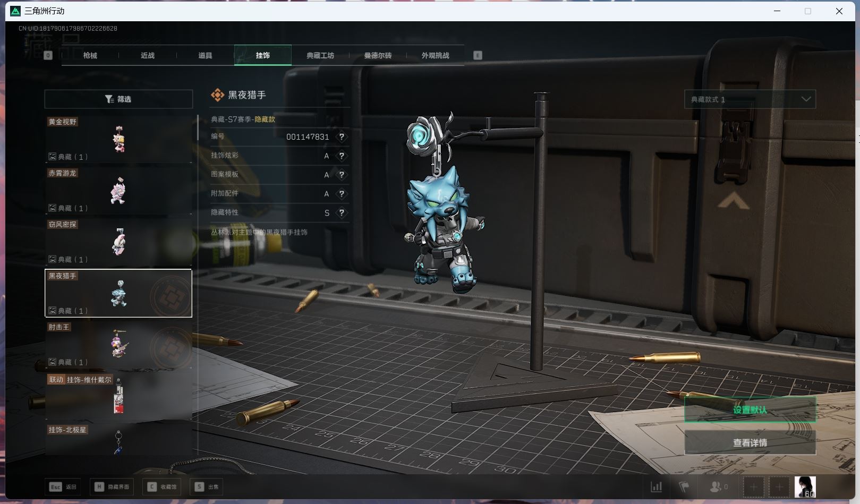Viewport: 860px width, 504px height.
Task: Select the 肘击王 charm in list
Action: pyautogui.click(x=118, y=345)
